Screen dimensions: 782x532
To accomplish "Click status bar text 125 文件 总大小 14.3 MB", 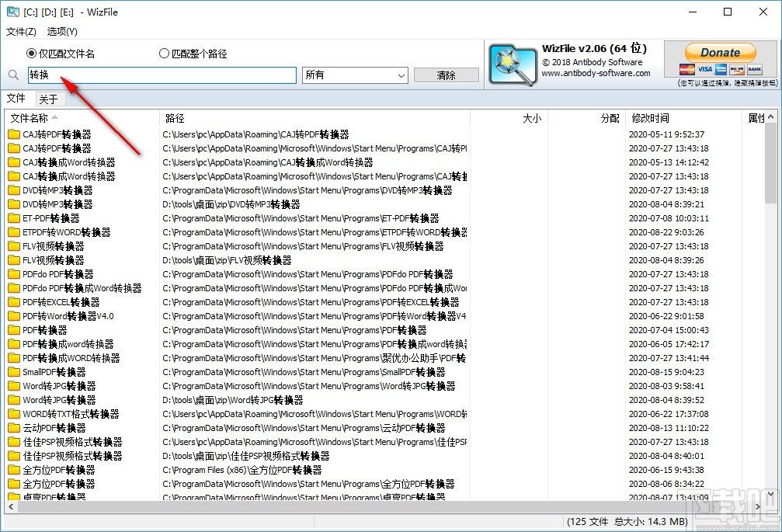I will point(627,522).
